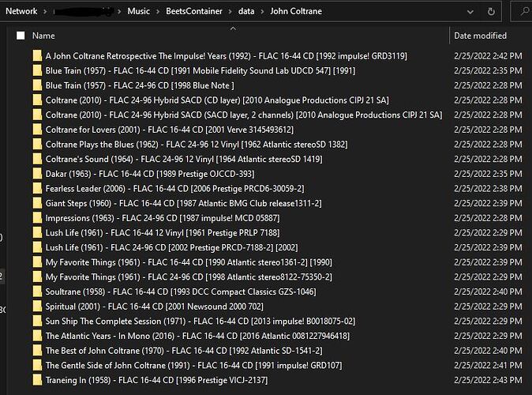Click folder icon of Sun Ship Complete Session
Screen dimensions: 532x395
pos(37,321)
